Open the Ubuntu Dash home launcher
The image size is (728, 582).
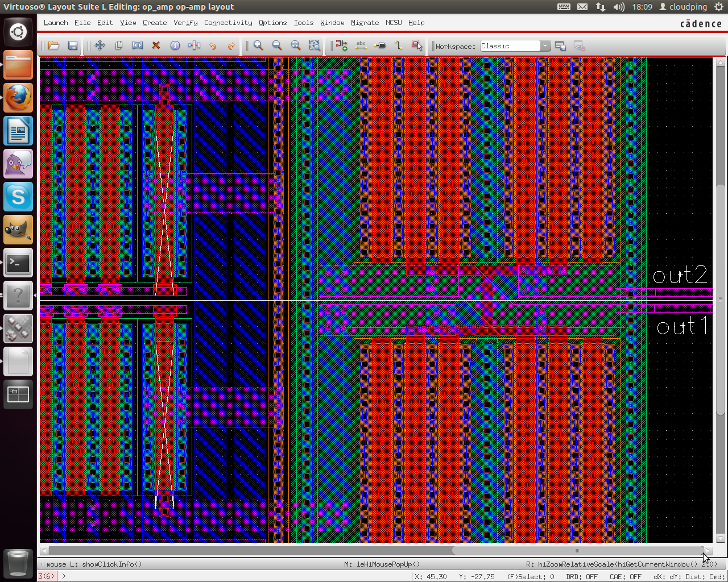pos(18,32)
